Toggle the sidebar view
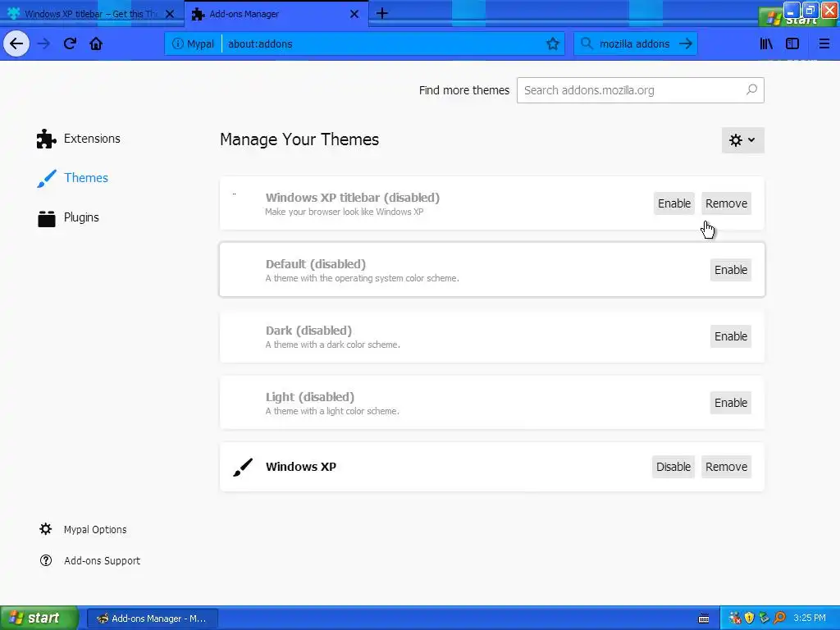The height and width of the screenshot is (630, 840). click(x=792, y=43)
